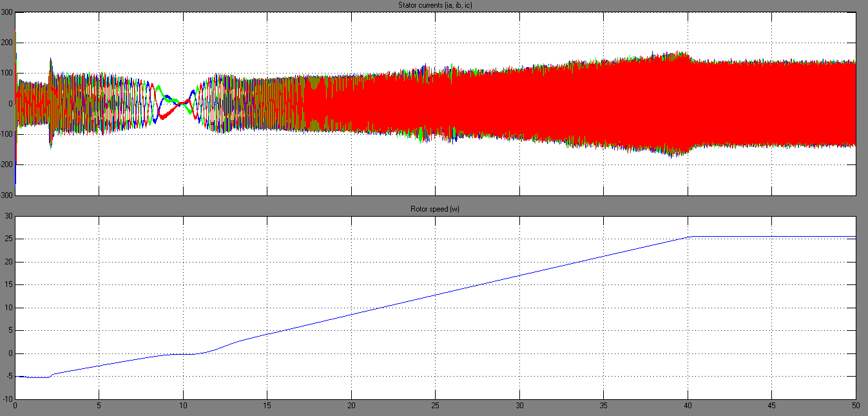Screen dimensions: 868x416
Task: Click the time-axis tick label 45
Action: (x=771, y=406)
